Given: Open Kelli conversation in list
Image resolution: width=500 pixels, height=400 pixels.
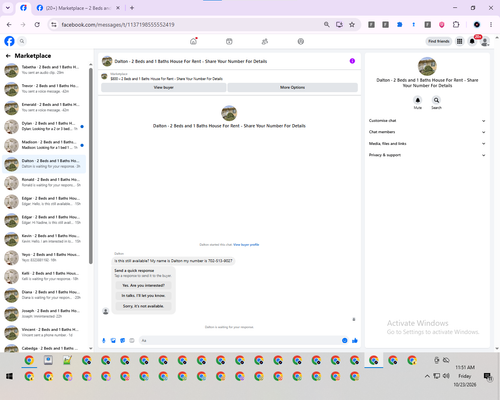Looking at the screenshot, I should 44,276.
